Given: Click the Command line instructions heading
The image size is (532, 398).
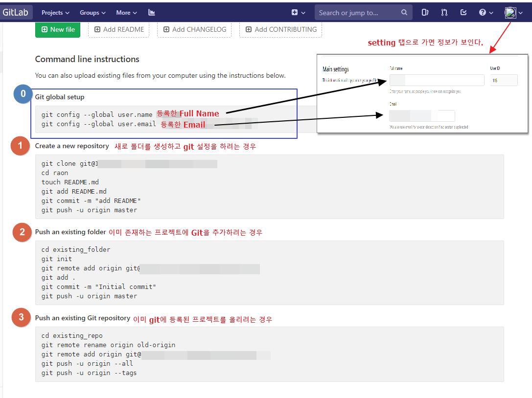Looking at the screenshot, I should click(87, 59).
